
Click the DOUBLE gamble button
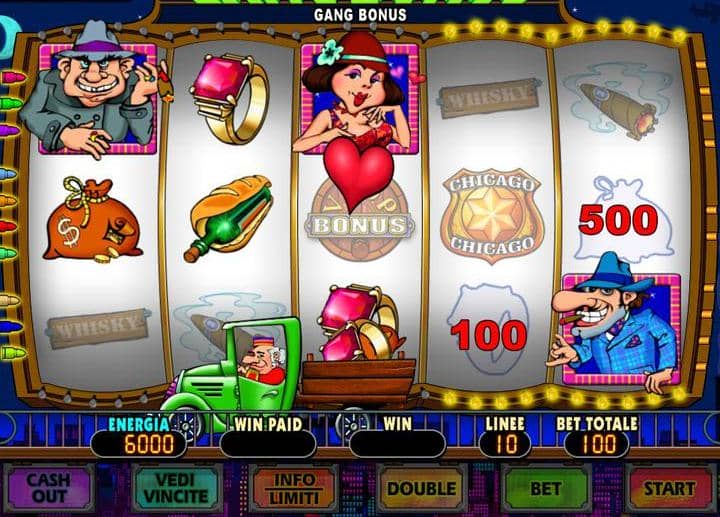pyautogui.click(x=421, y=488)
